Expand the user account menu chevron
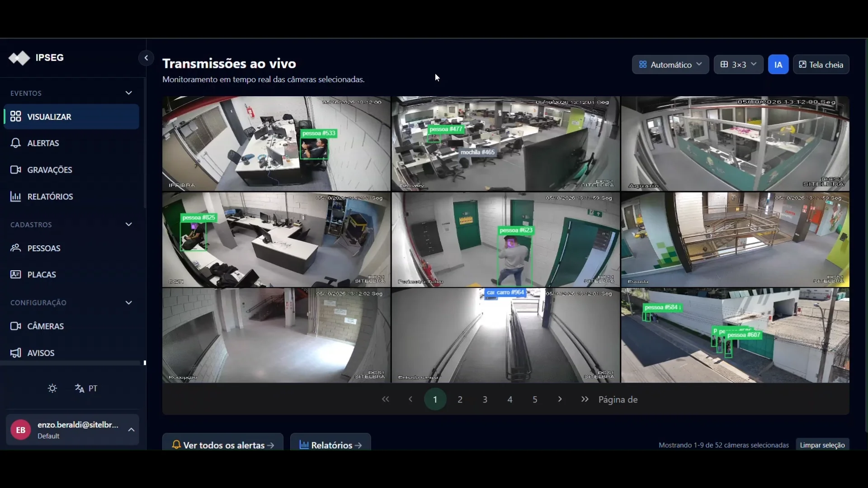 point(131,430)
